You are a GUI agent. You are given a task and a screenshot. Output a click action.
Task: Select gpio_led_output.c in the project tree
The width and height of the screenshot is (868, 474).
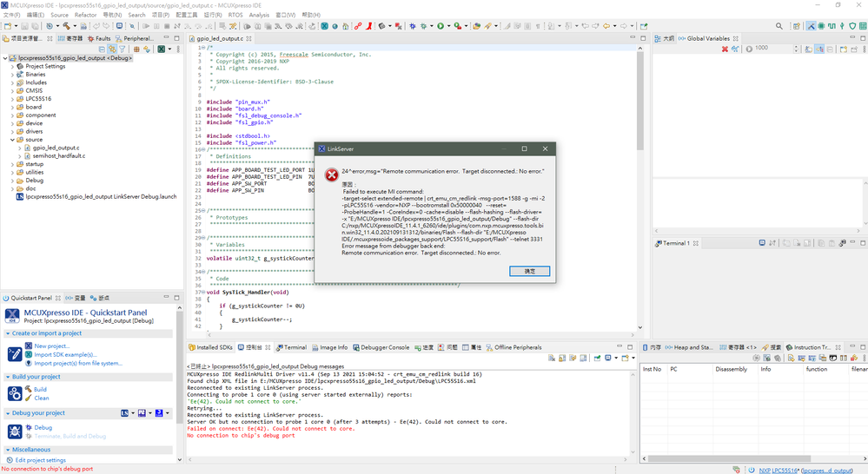coord(56,148)
